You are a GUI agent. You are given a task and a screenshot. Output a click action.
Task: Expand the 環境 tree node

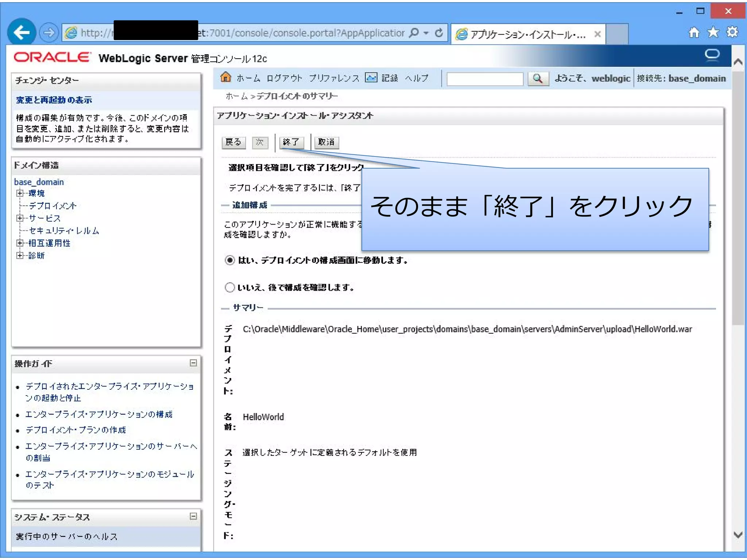pos(20,193)
